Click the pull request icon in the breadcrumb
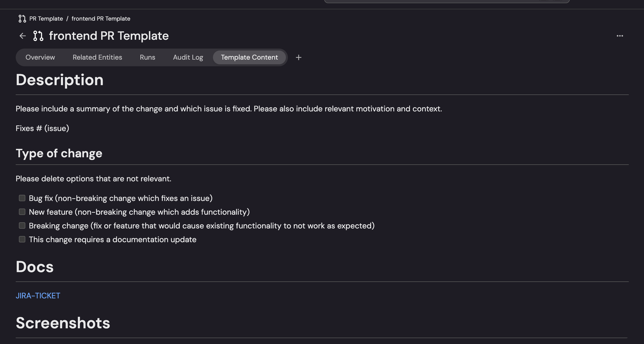The height and width of the screenshot is (344, 644). 22,19
